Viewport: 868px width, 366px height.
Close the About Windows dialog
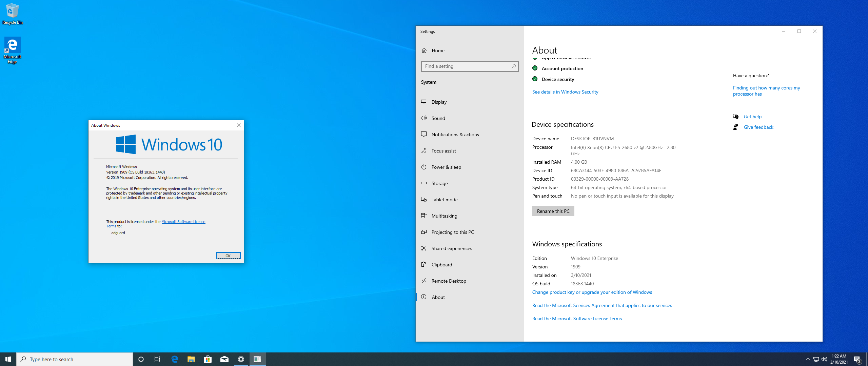click(239, 125)
